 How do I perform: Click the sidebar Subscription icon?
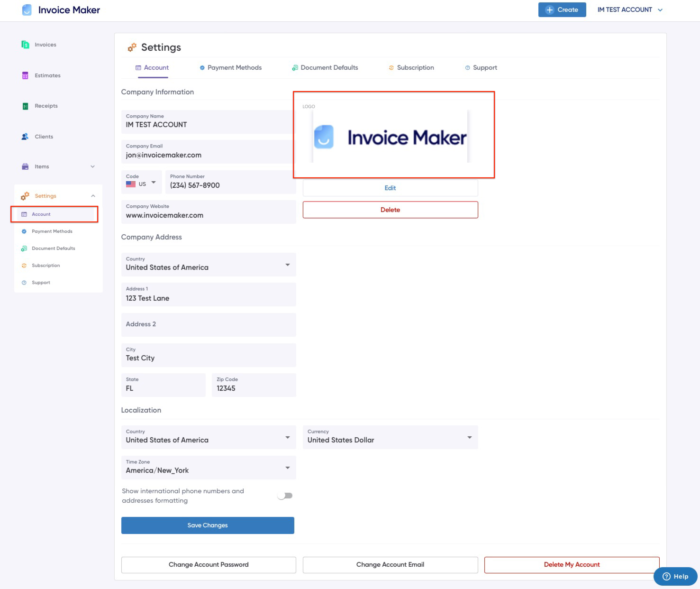point(24,266)
